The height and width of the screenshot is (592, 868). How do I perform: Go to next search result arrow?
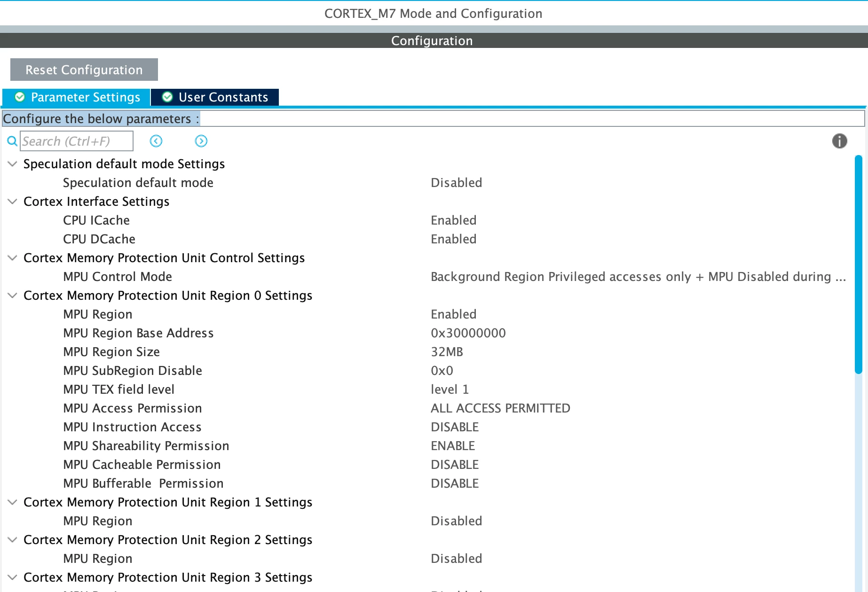pos(201,141)
